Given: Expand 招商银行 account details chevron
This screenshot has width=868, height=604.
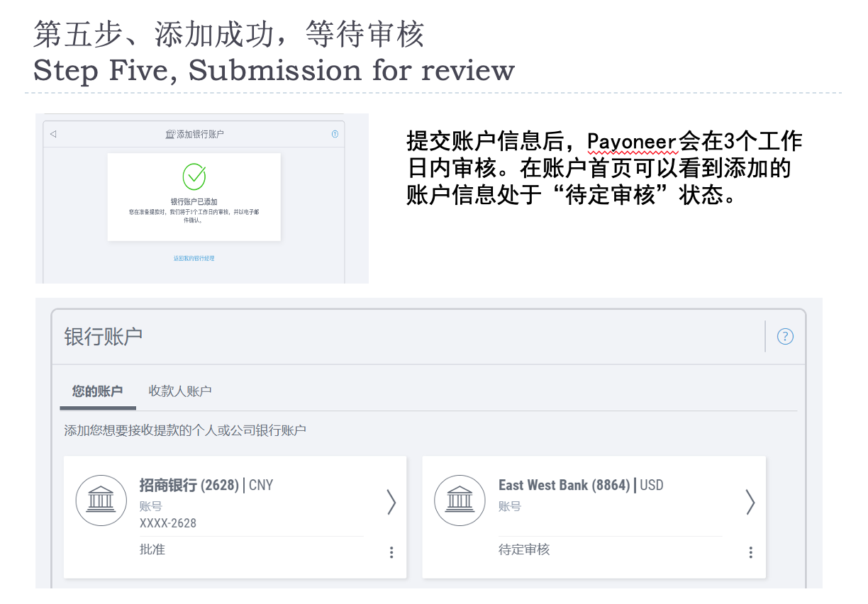Looking at the screenshot, I should (391, 502).
